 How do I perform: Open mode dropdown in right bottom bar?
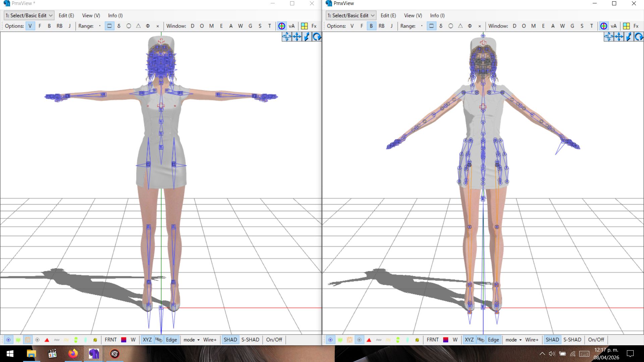tap(514, 340)
